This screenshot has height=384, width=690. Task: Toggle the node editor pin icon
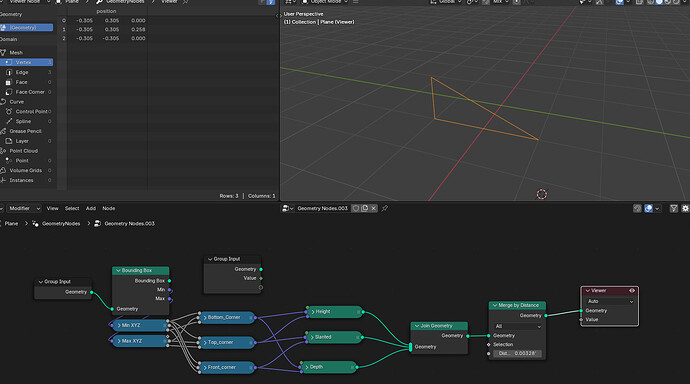coord(385,208)
